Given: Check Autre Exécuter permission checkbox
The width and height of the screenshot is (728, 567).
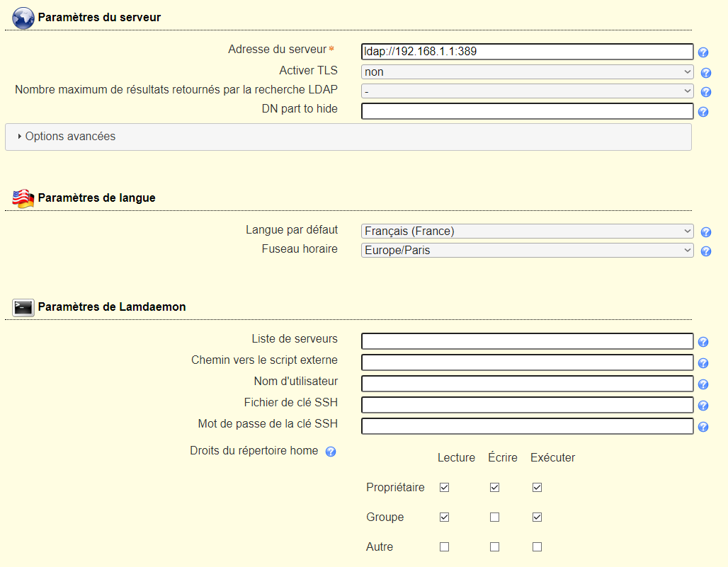Looking at the screenshot, I should pos(537,547).
